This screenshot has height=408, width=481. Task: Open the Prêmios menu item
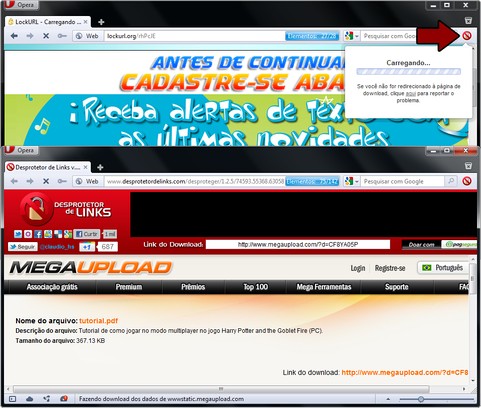point(193,287)
